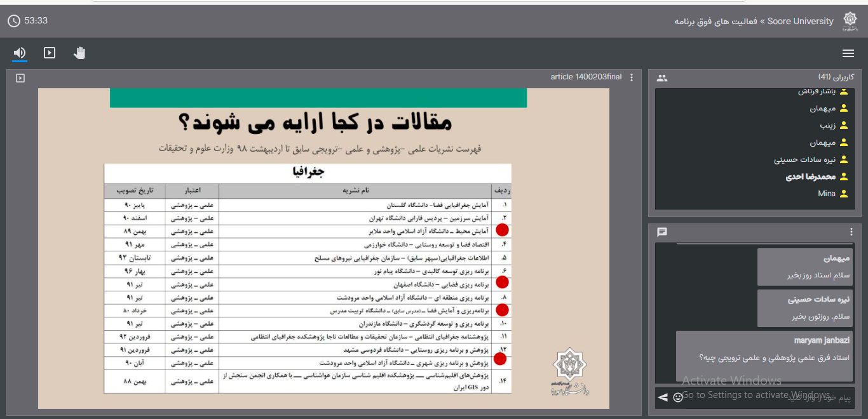
Task: Click the date cell پاییز ۹۰
Action: tap(135, 205)
